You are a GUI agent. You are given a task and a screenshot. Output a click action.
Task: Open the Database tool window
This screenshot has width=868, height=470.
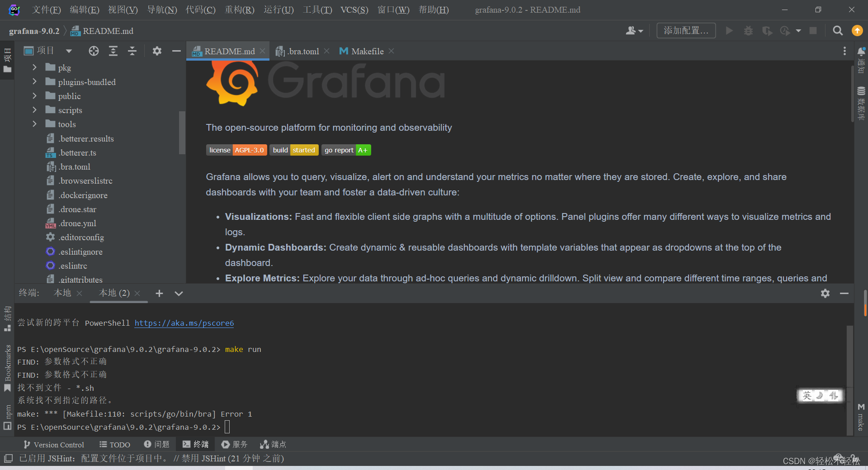pyautogui.click(x=861, y=103)
